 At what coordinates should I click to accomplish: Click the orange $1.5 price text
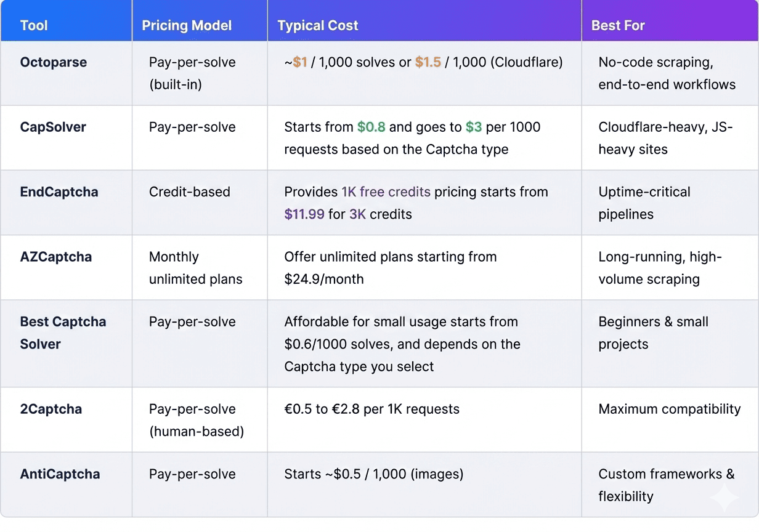pyautogui.click(x=428, y=62)
